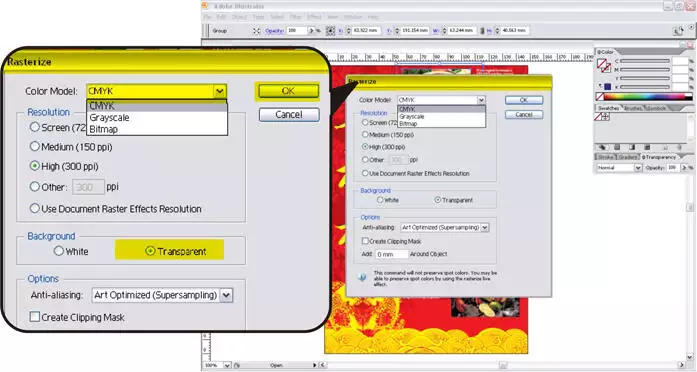The height and width of the screenshot is (372, 697).
Task: Select the None swatch in Swatches panel
Action: click(598, 117)
